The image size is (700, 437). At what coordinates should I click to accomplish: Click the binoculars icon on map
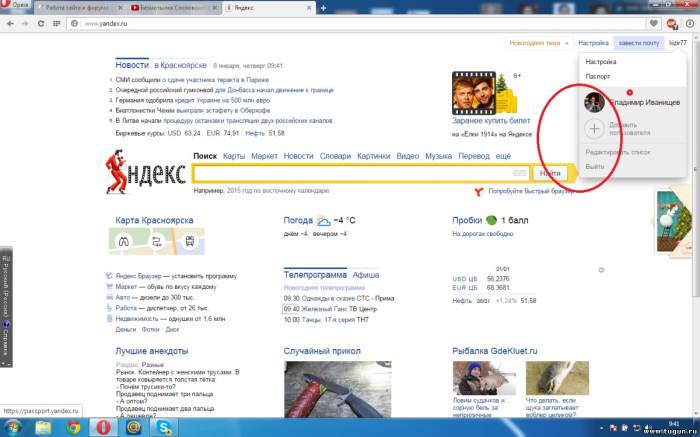(124, 241)
